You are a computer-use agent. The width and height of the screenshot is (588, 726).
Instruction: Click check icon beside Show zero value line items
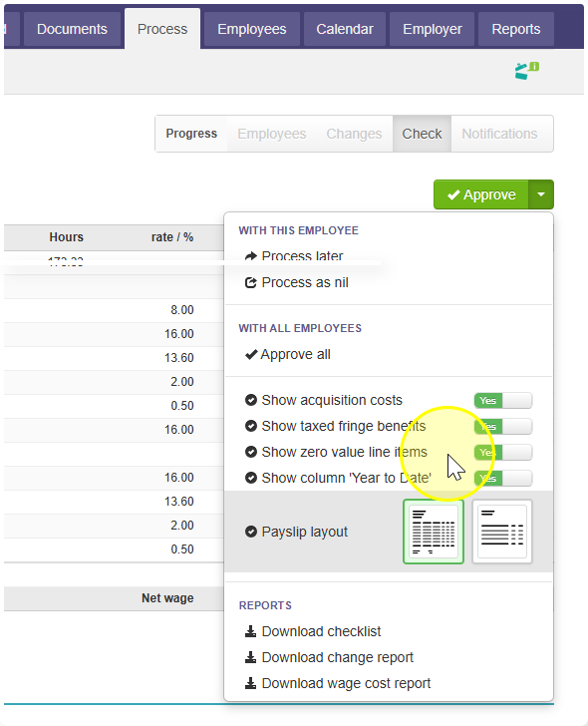(251, 452)
